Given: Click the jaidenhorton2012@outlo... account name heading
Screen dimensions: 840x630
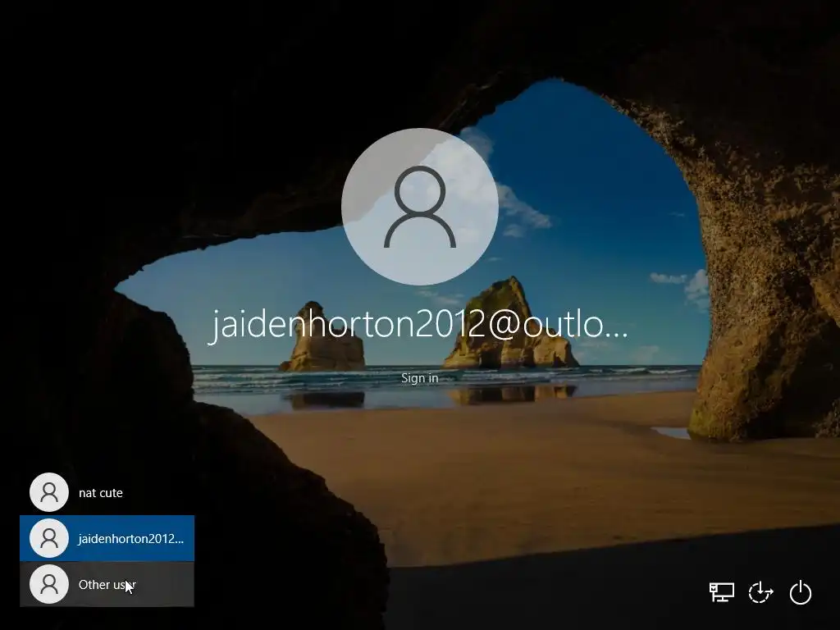Looking at the screenshot, I should 418,325.
